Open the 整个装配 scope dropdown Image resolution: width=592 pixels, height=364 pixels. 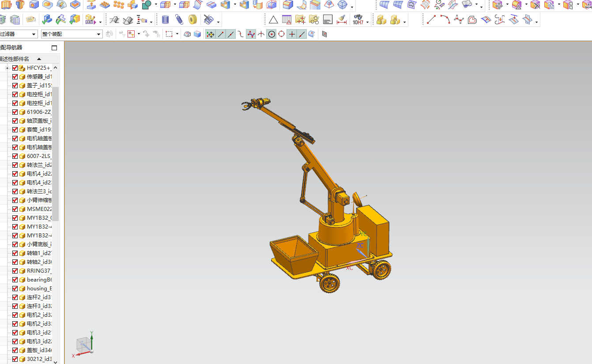(x=72, y=34)
